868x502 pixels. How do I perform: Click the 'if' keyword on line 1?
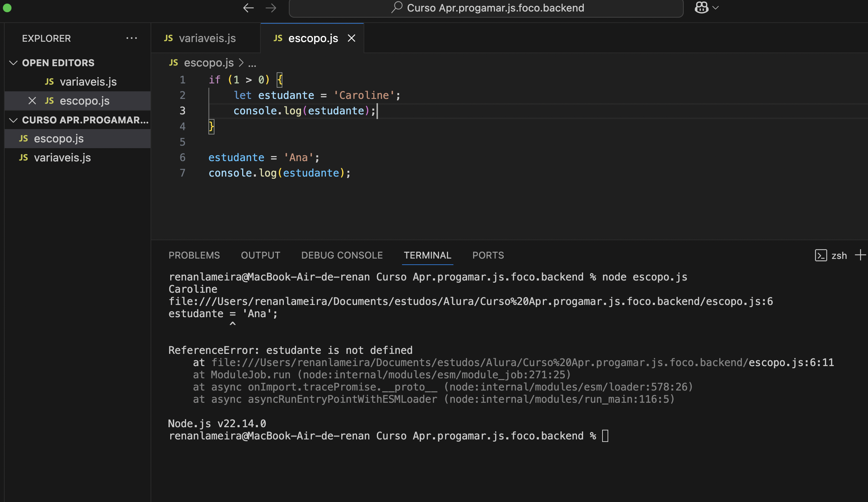point(214,80)
